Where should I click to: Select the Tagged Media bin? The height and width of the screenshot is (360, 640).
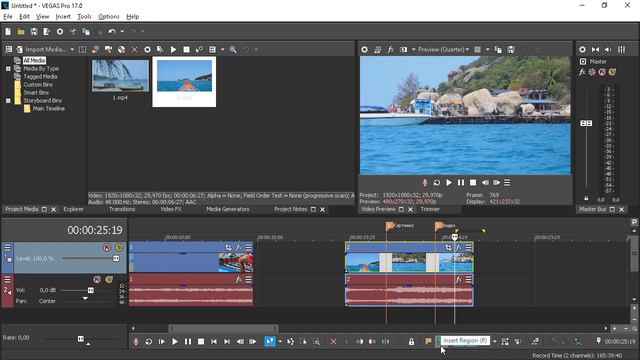pyautogui.click(x=40, y=76)
